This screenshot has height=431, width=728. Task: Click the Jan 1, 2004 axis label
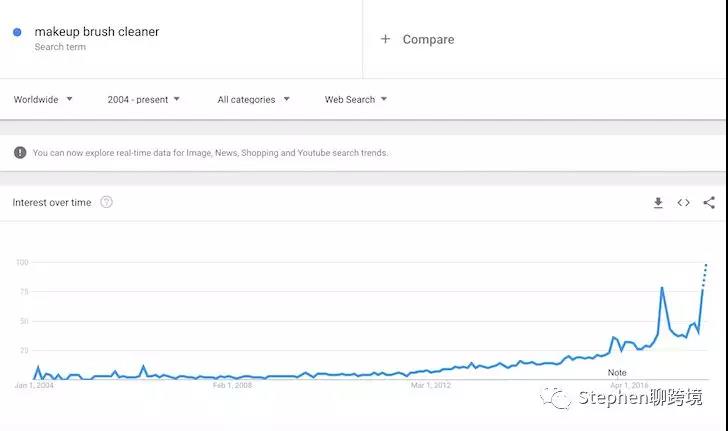[34, 385]
